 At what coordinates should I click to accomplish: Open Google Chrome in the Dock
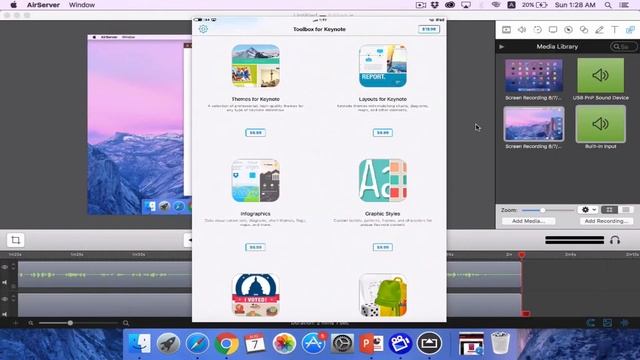click(226, 343)
